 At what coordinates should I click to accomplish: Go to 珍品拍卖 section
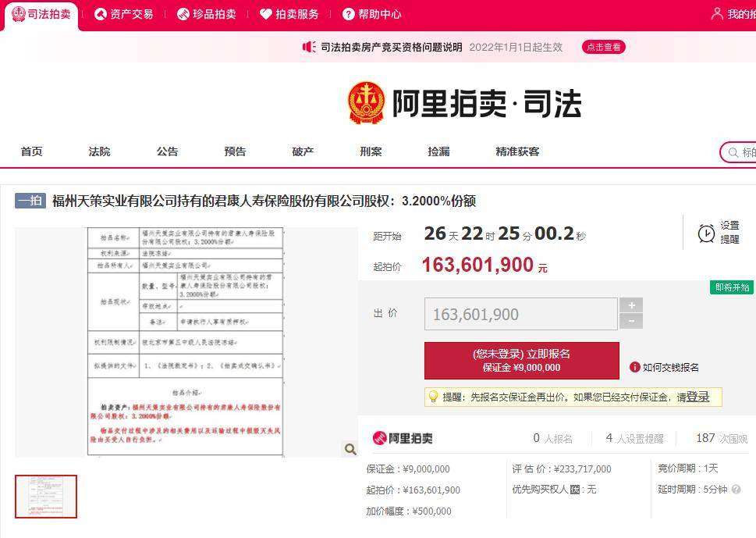(x=206, y=14)
